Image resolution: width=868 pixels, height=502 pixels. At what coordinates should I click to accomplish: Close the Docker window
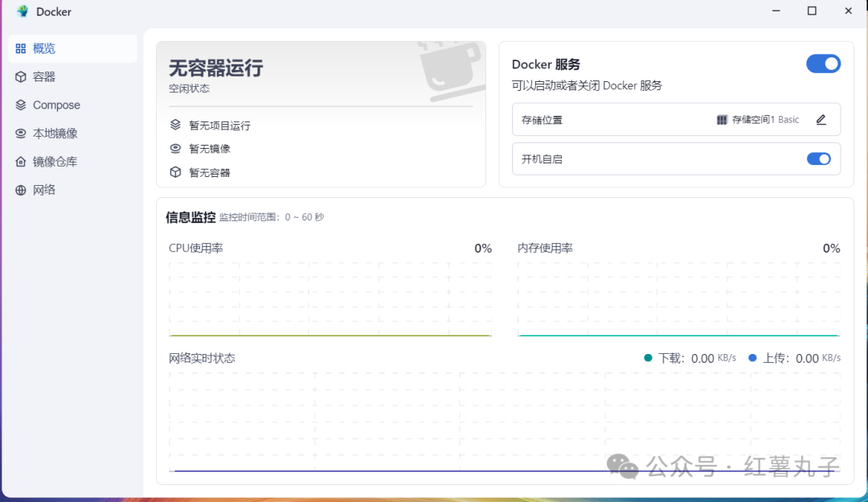[x=848, y=11]
